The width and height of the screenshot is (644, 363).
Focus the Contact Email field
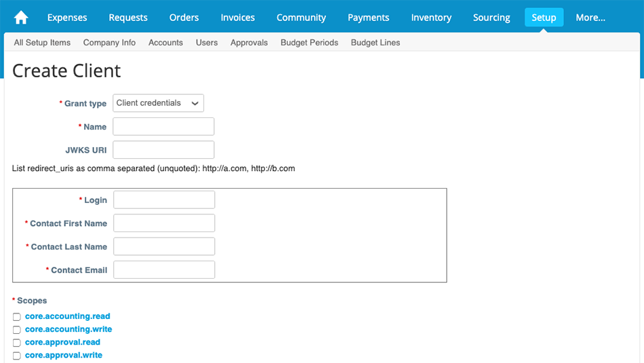point(164,269)
